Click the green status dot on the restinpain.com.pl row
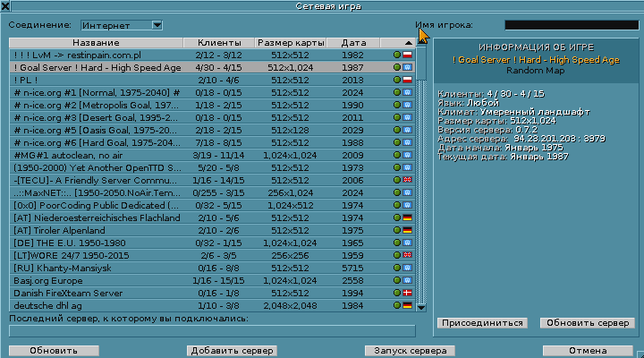 [397, 55]
